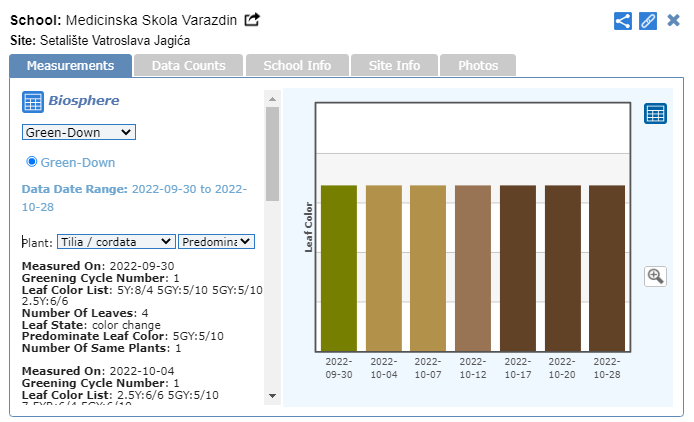Close the school info popup
Viewport: 694px width, 422px height.
[673, 20]
